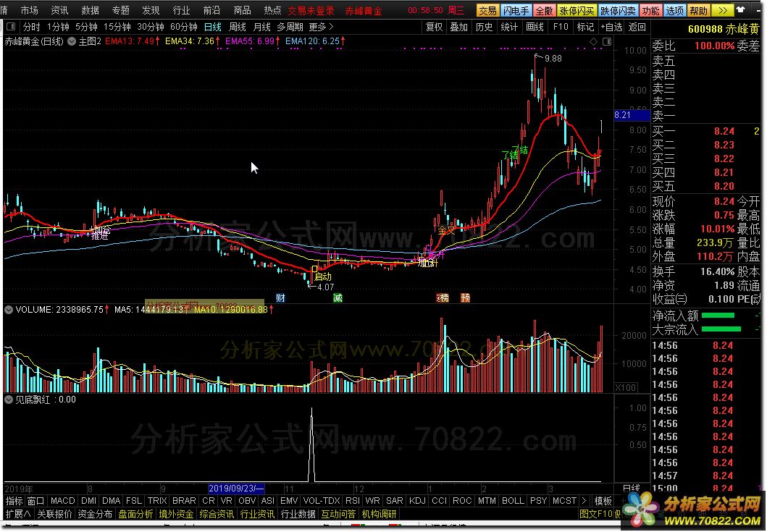Click the >> more buttons arrow
767x532 pixels.
[721, 11]
